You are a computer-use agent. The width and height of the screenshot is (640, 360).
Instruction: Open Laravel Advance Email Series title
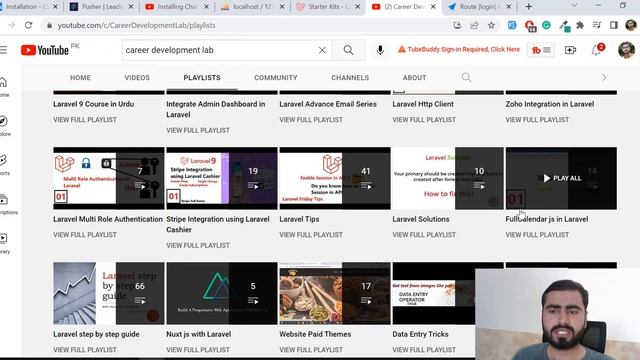[x=328, y=104]
